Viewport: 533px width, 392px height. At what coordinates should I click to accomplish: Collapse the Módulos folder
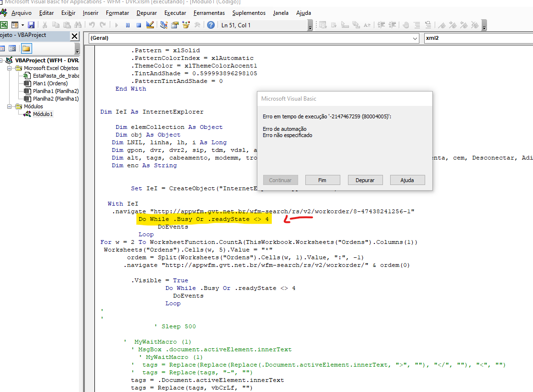10,106
